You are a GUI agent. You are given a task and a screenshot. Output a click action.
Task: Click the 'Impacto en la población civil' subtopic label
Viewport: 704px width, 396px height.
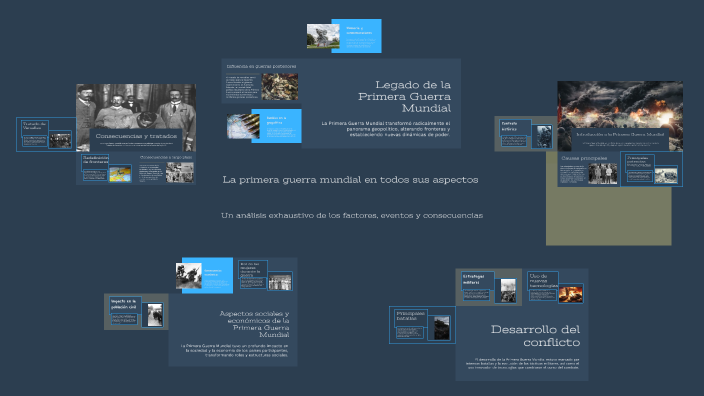[x=123, y=304]
